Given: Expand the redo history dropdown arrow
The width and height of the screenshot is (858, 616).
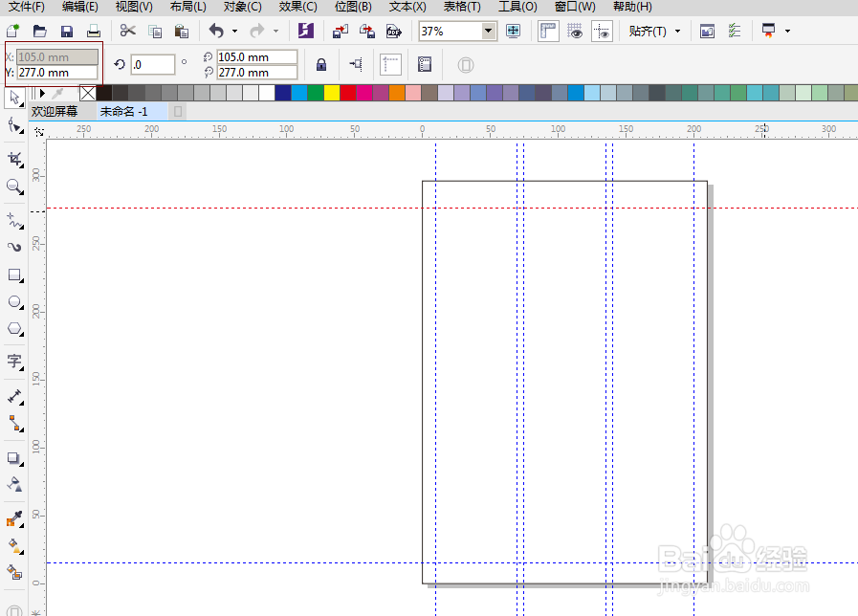Looking at the screenshot, I should 275,32.
